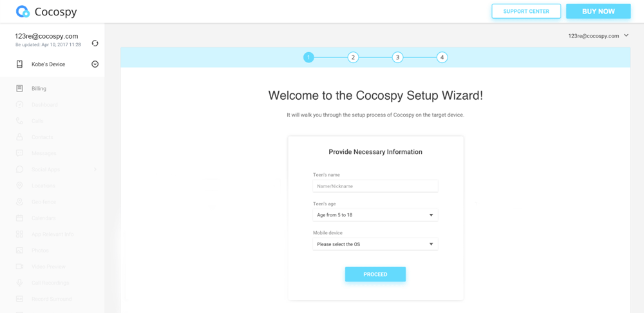Click the Cocospy brand name text
Screen dimensions: 644x313
[x=55, y=12]
